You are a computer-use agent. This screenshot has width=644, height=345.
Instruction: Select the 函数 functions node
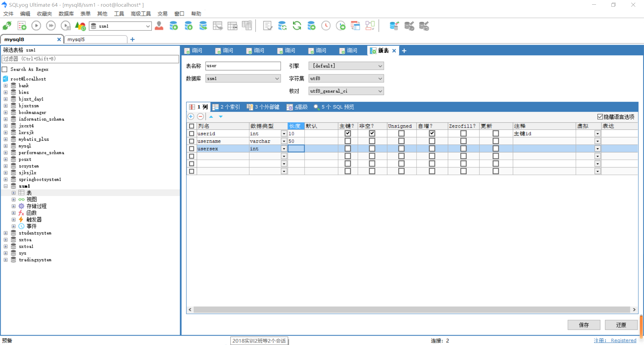(31, 213)
